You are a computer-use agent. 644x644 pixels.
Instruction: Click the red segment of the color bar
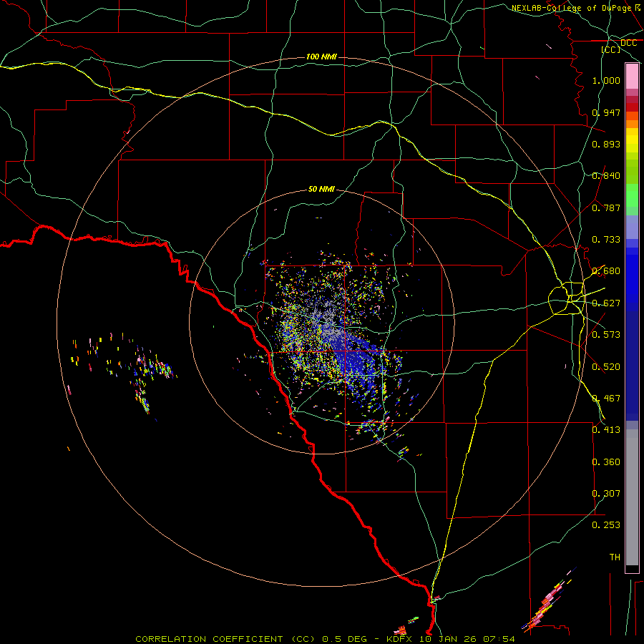pyautogui.click(x=632, y=107)
